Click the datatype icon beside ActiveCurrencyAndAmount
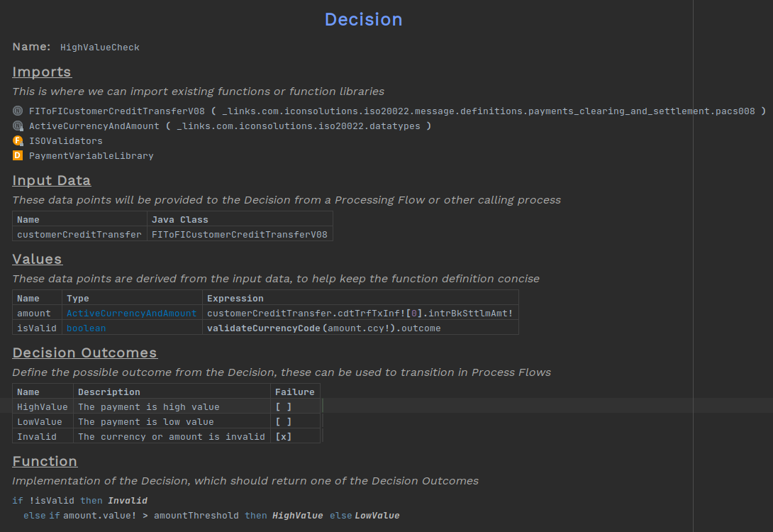Screen dimensions: 773x532 pyautogui.click(x=17, y=126)
